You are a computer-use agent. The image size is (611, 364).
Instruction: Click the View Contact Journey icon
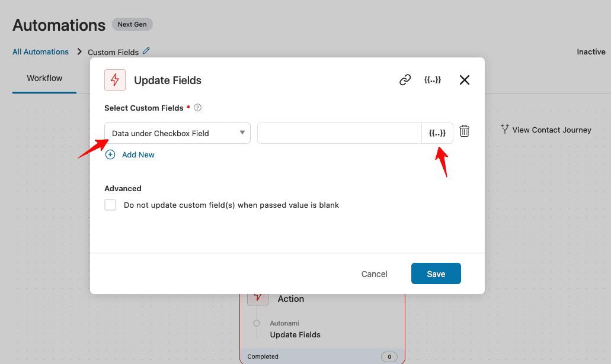point(505,129)
